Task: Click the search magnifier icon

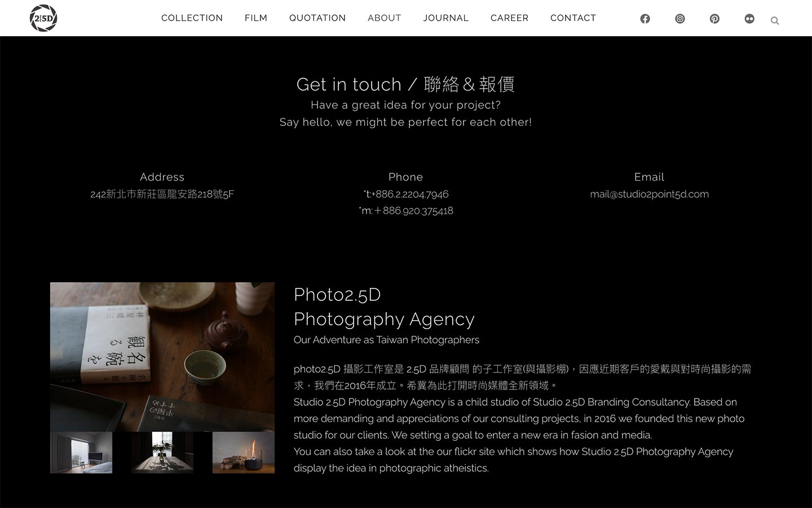Action: coord(775,21)
